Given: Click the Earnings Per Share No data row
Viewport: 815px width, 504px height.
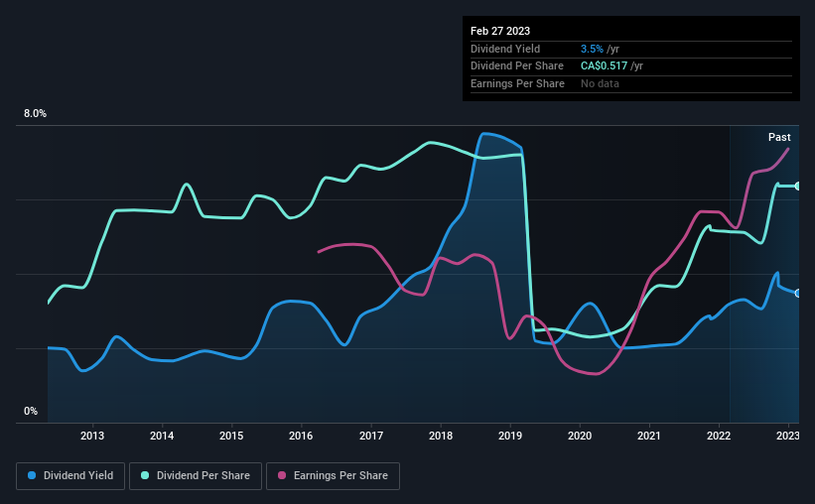Looking at the screenshot, I should click(x=631, y=83).
